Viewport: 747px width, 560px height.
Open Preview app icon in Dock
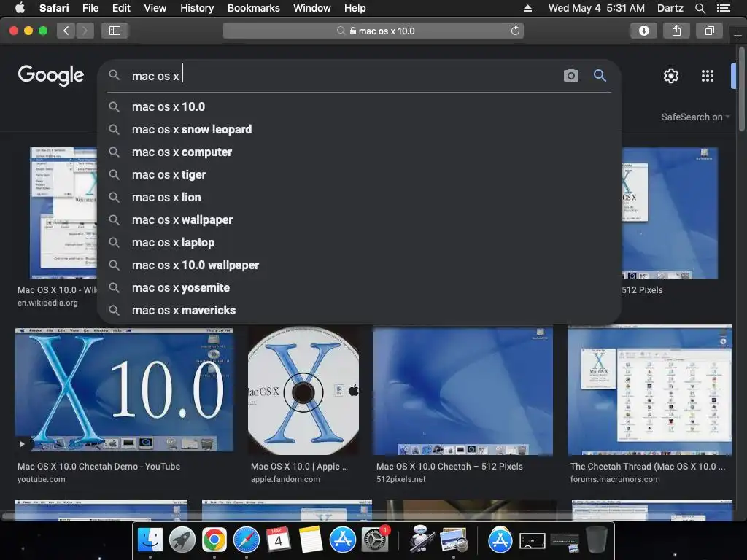[x=454, y=540]
